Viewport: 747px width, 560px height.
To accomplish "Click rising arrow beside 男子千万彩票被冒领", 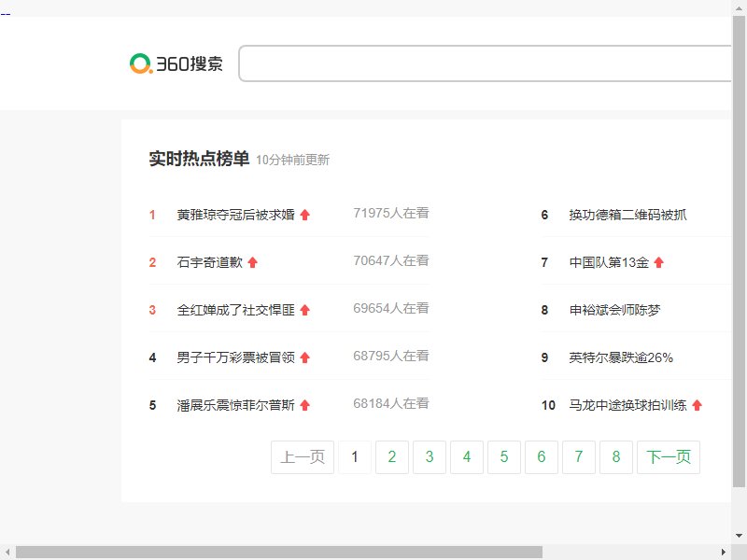I will point(305,357).
